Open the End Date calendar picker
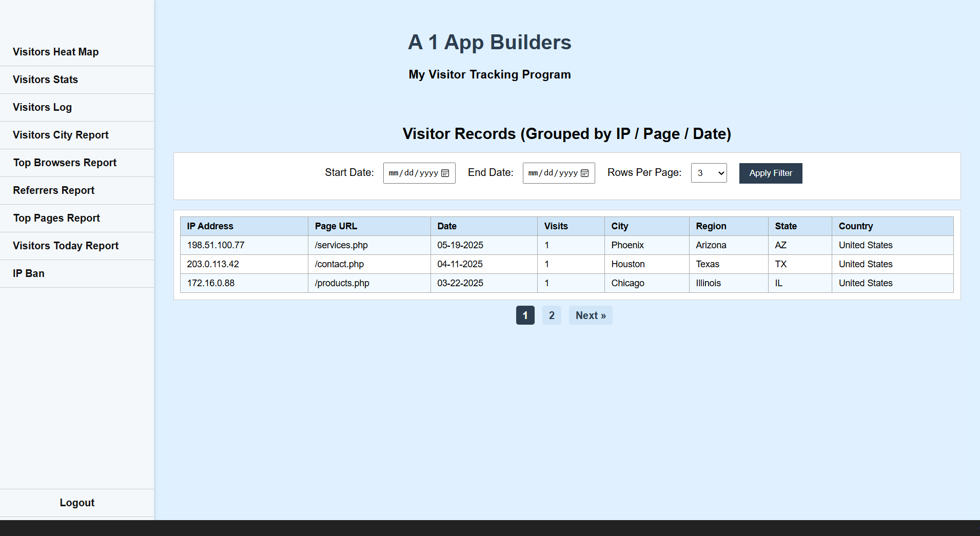Screen dimensions: 980x536 (584, 173)
